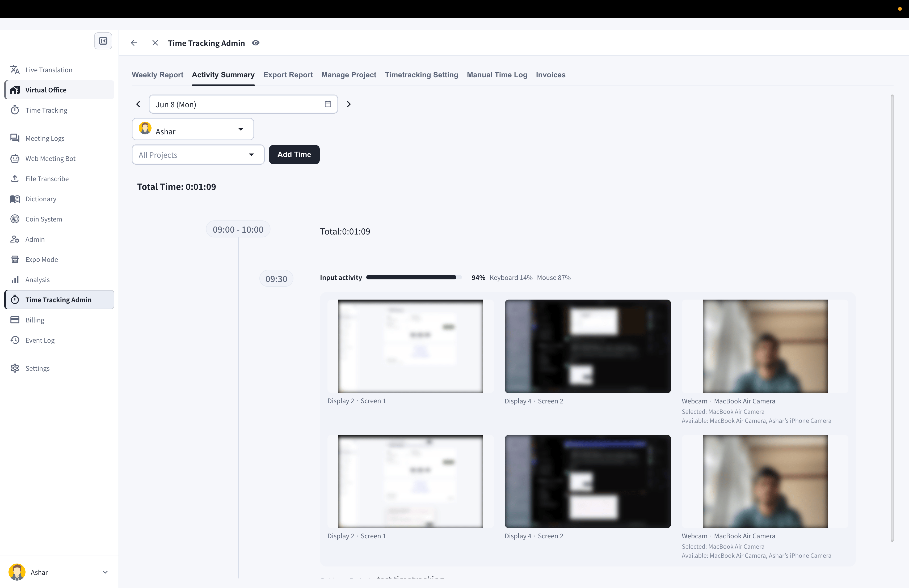Open first row webcam thumbnail
The width and height of the screenshot is (909, 588).
[x=765, y=346]
